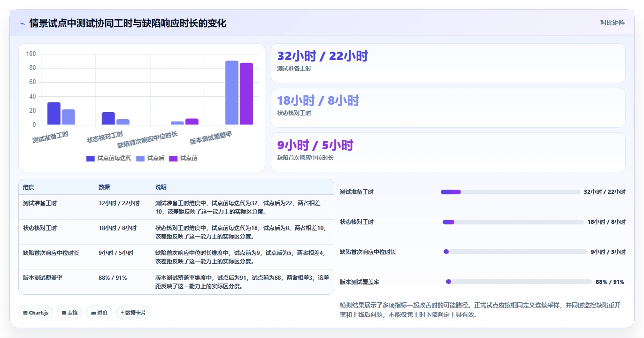The height and width of the screenshot is (338, 644).
Task: Click the 状态核对工时 label beside progress bar
Action: pyautogui.click(x=357, y=222)
